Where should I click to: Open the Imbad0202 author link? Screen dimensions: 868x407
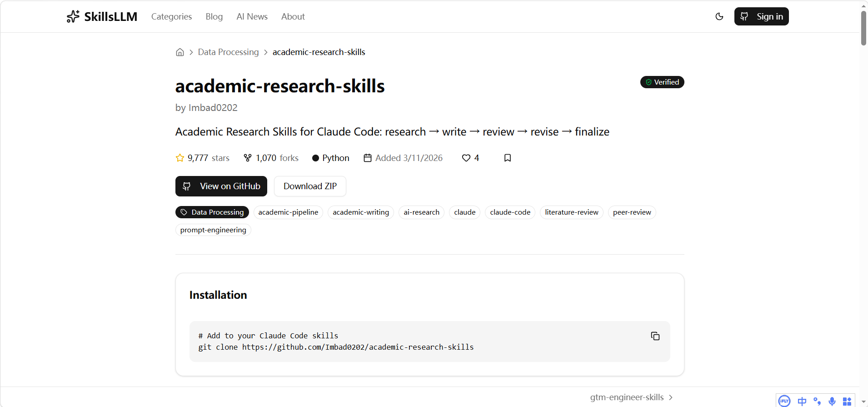213,108
